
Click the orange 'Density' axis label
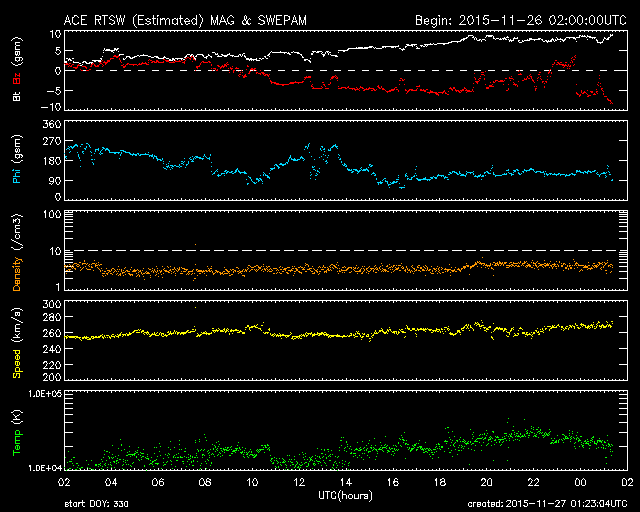pos(17,273)
